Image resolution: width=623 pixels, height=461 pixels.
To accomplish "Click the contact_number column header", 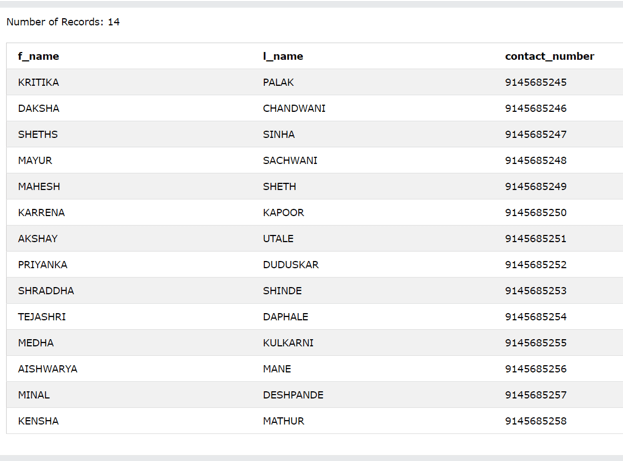I will coord(549,56).
